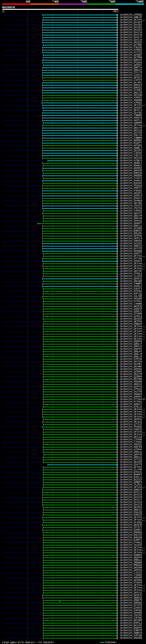The width and height of the screenshot is (146, 644).
Task: Pick the UniRef100_A0A4I4 entry
Action: [131, 180]
